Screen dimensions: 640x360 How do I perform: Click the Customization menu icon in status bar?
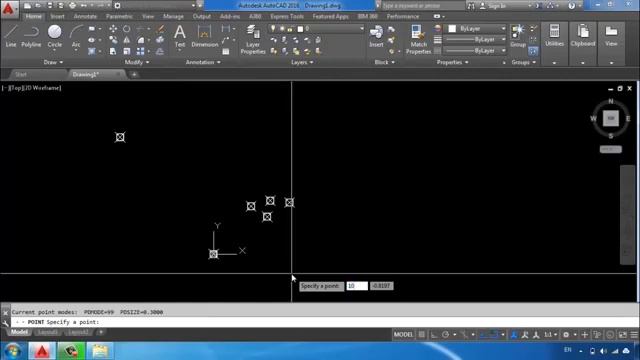(x=634, y=335)
